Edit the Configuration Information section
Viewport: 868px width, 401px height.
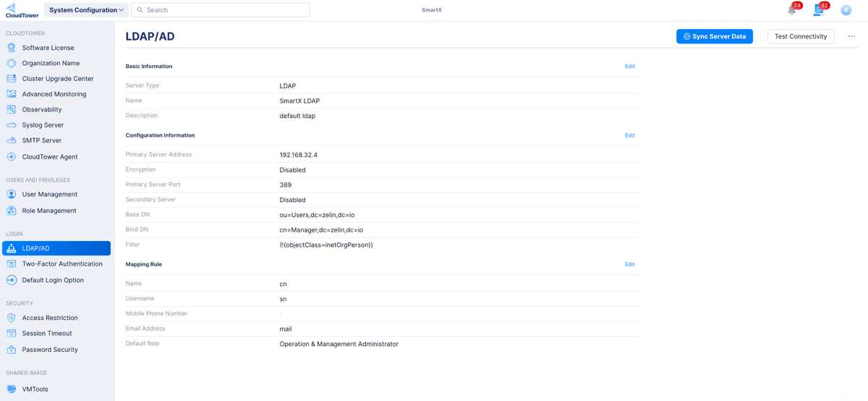pos(629,135)
